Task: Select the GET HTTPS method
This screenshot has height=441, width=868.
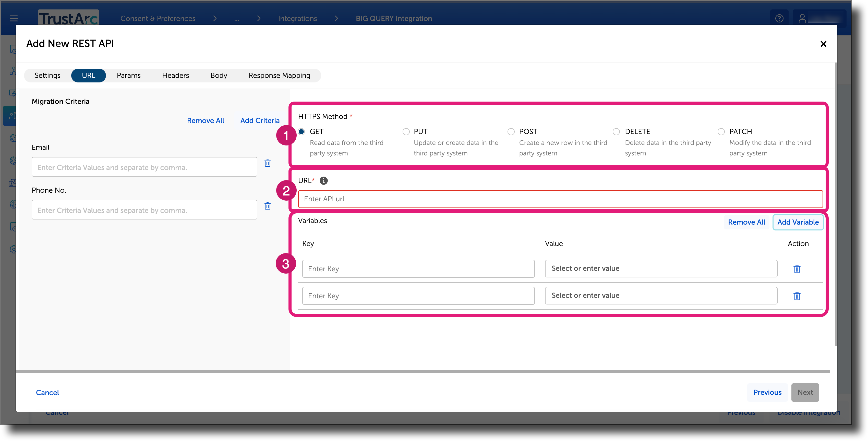Action: [x=301, y=132]
